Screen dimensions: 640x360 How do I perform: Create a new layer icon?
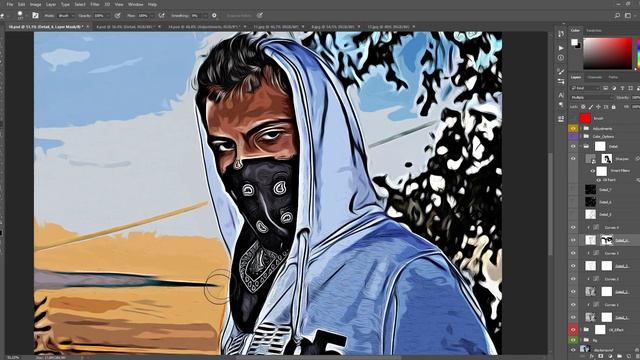coord(628,356)
